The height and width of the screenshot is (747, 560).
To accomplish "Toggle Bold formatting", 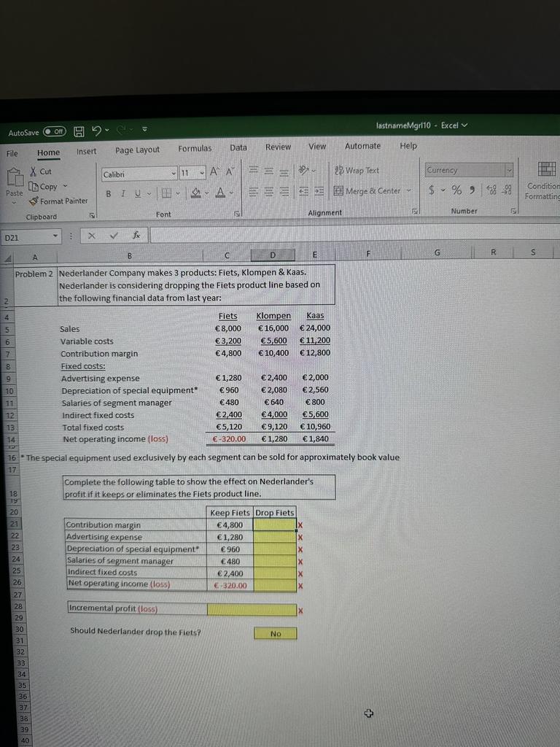I will 109,194.
